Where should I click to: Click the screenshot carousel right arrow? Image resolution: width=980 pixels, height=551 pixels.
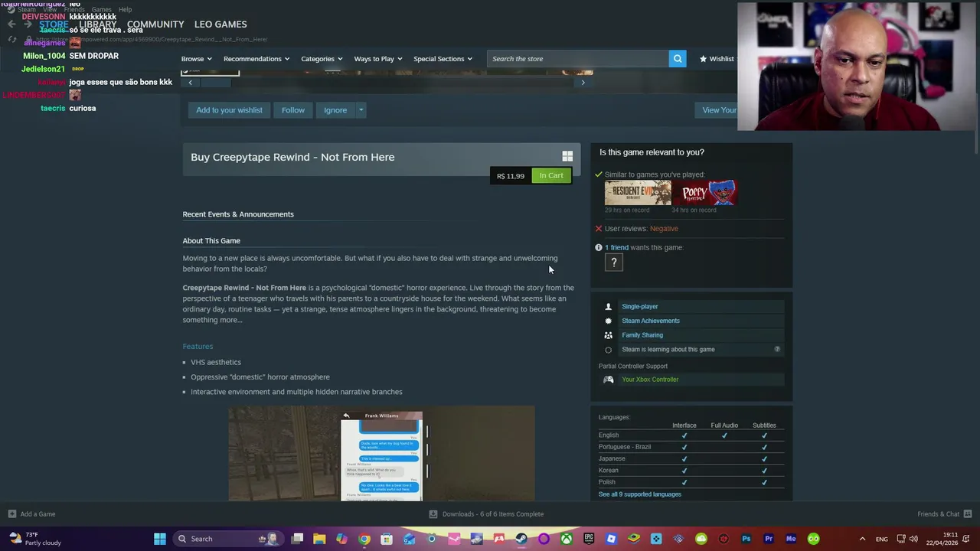[x=583, y=82]
